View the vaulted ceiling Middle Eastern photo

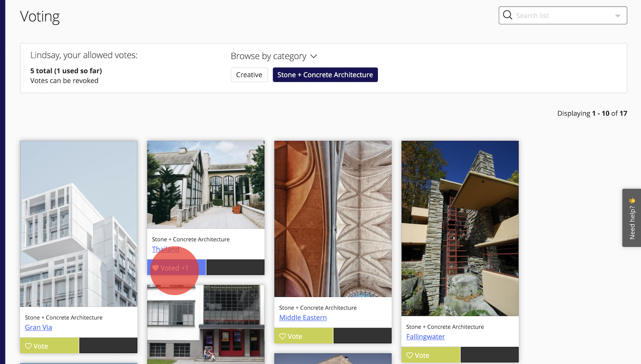333,218
